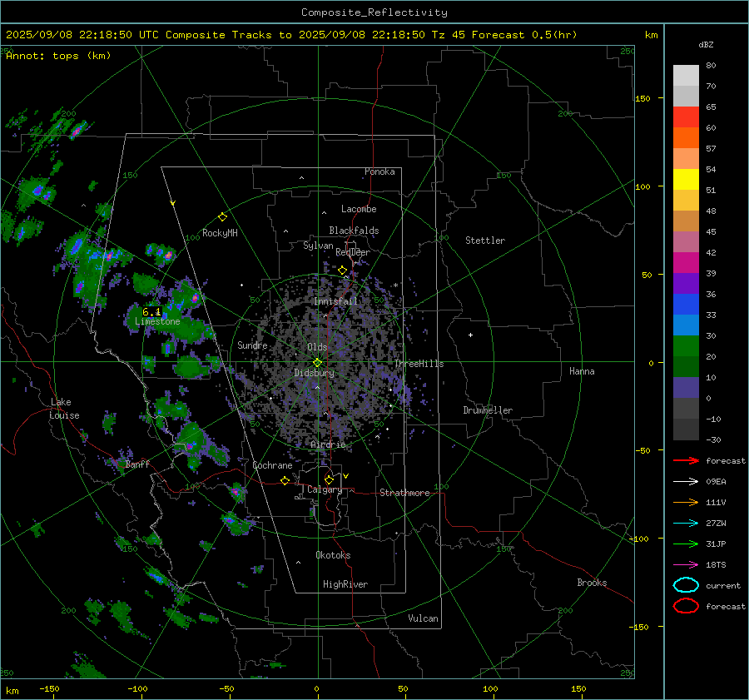Image resolution: width=749 pixels, height=700 pixels.
Task: Click the yellow diamond marker near RedDeer
Action: point(342,271)
